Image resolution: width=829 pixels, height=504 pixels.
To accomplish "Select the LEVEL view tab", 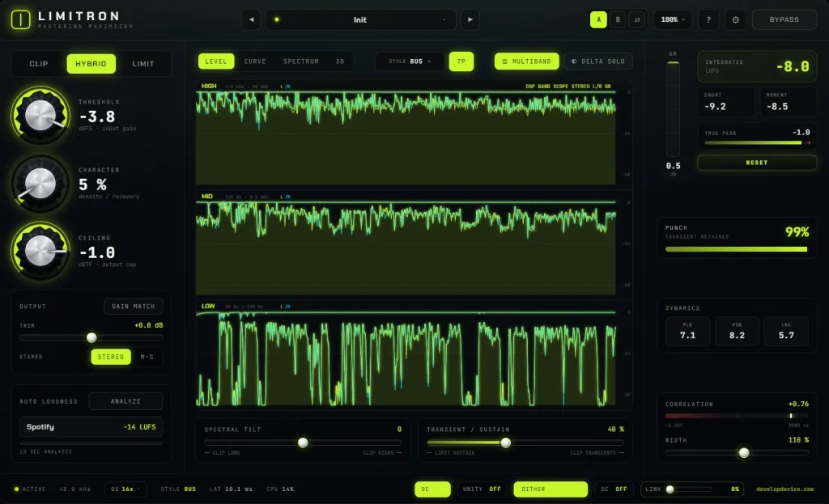I will pyautogui.click(x=215, y=61).
